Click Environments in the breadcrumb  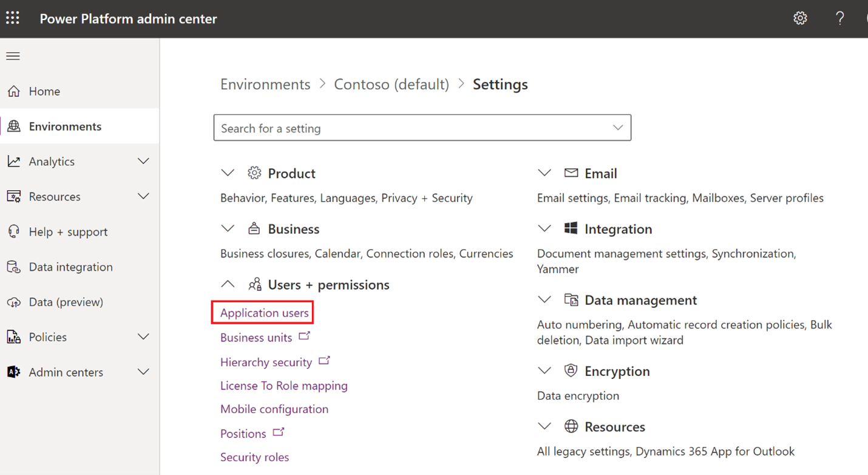[265, 84]
